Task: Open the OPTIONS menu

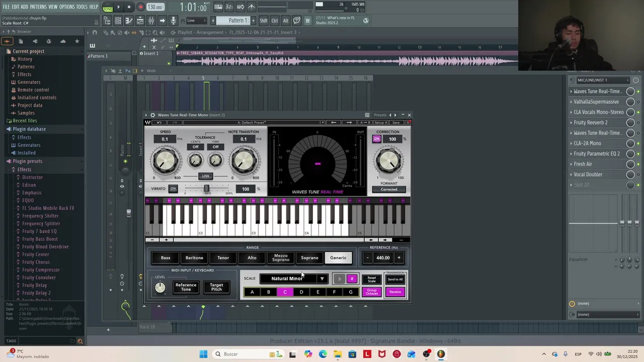Action: pos(67,7)
